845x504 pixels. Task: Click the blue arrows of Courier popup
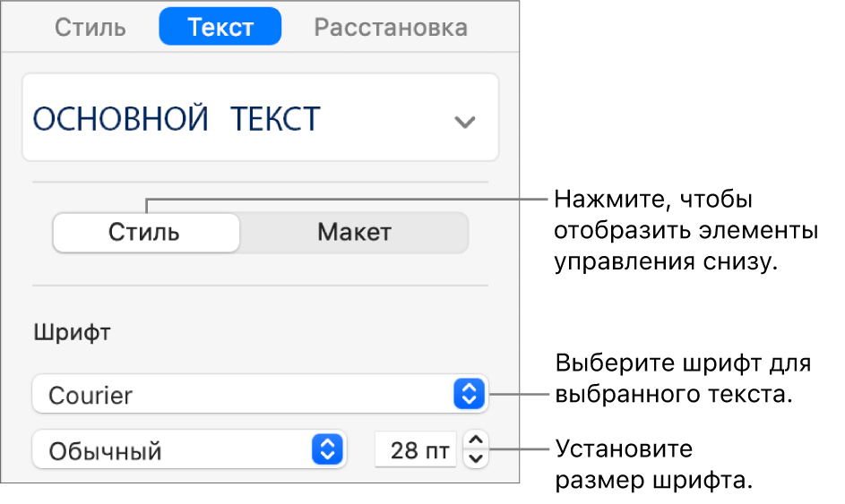(x=469, y=394)
